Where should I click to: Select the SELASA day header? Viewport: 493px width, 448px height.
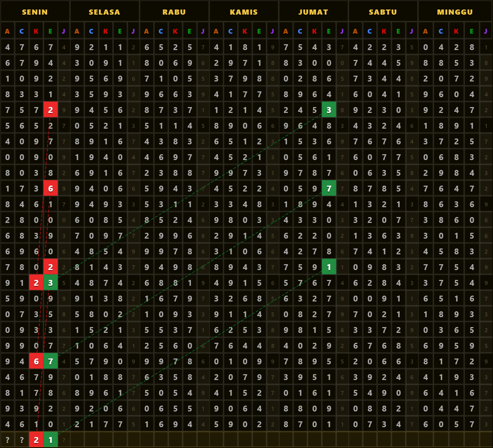tap(105, 12)
